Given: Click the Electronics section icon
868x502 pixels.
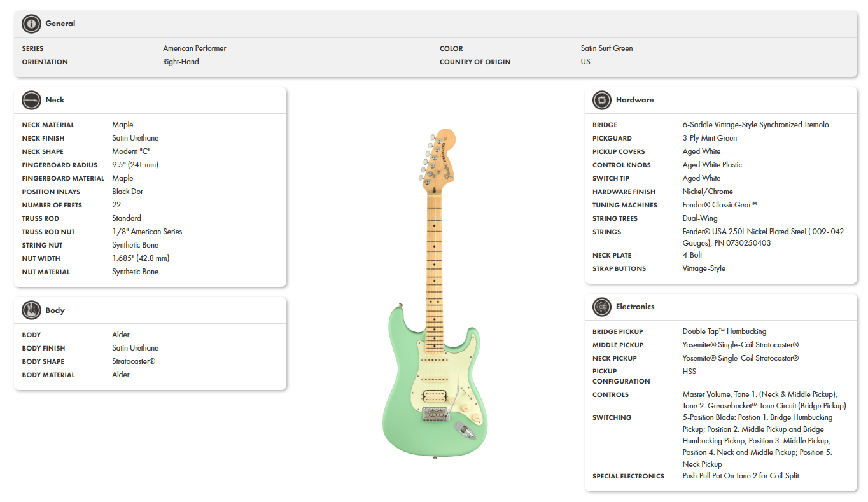Looking at the screenshot, I should (602, 307).
